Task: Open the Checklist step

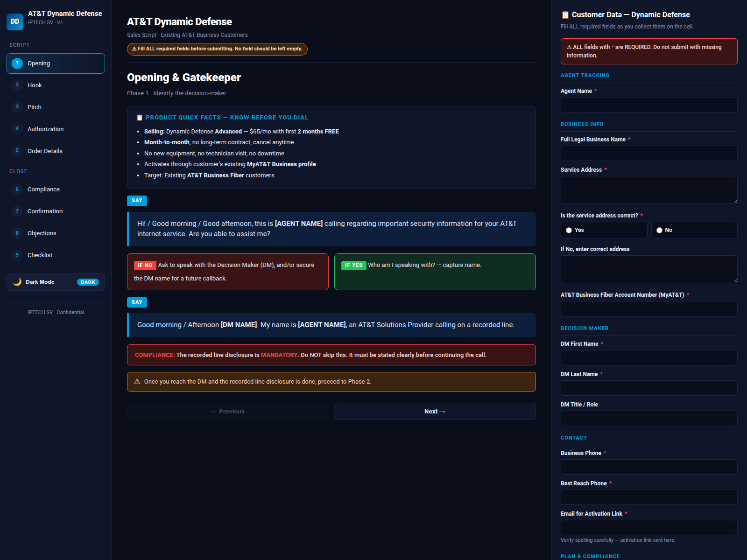Action: tap(56, 255)
